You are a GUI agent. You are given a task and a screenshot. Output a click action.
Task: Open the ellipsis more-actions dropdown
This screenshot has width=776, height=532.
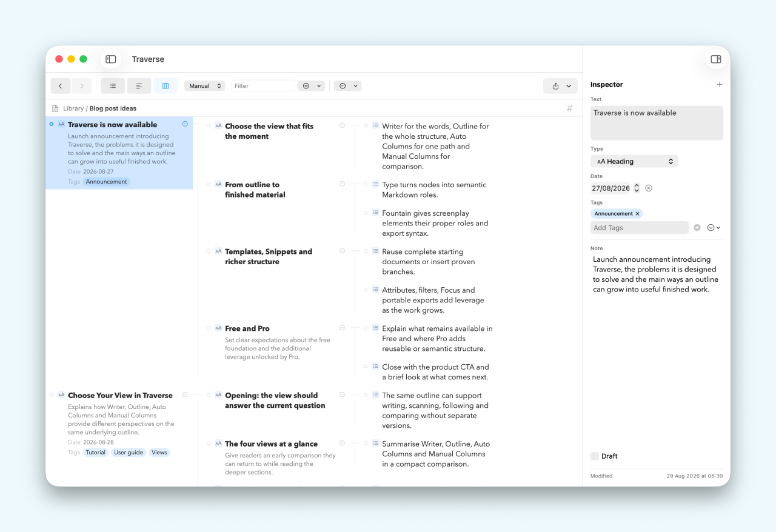(x=348, y=86)
